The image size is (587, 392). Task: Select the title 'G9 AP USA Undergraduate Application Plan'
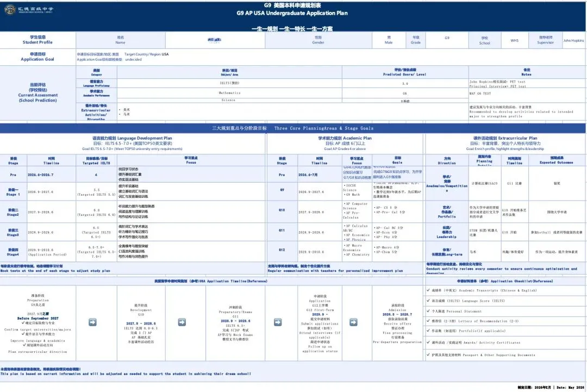click(x=292, y=13)
